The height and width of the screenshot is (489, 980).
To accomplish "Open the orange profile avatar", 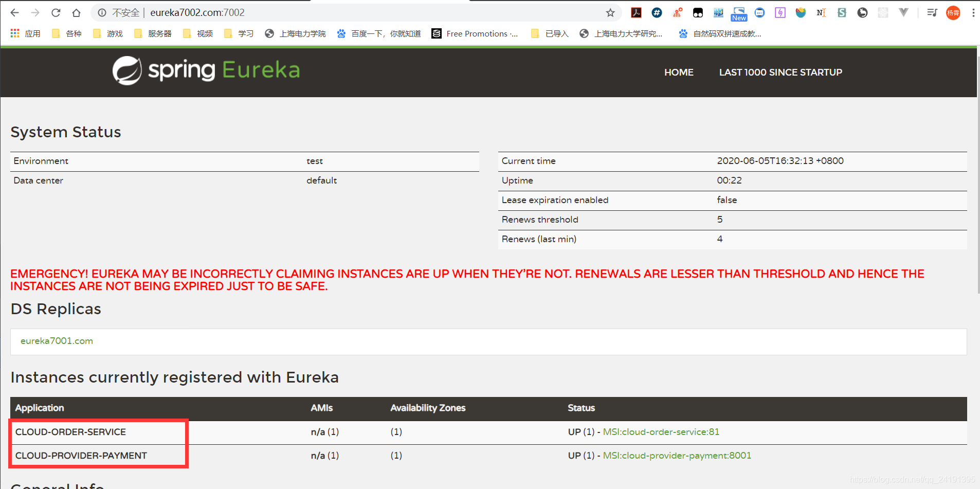I will [x=953, y=13].
